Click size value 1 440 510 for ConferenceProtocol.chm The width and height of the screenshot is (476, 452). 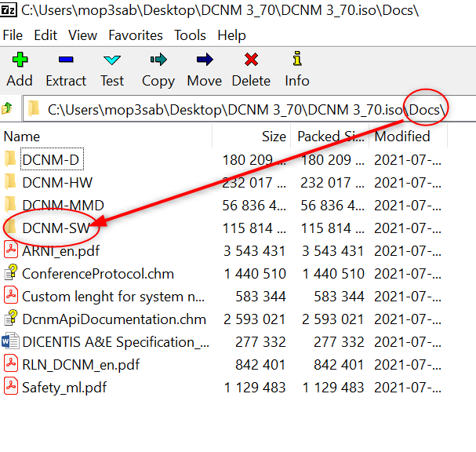[255, 274]
